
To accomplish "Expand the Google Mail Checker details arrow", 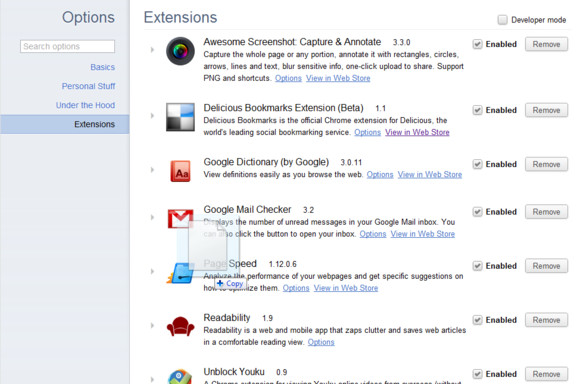I will pos(152,217).
